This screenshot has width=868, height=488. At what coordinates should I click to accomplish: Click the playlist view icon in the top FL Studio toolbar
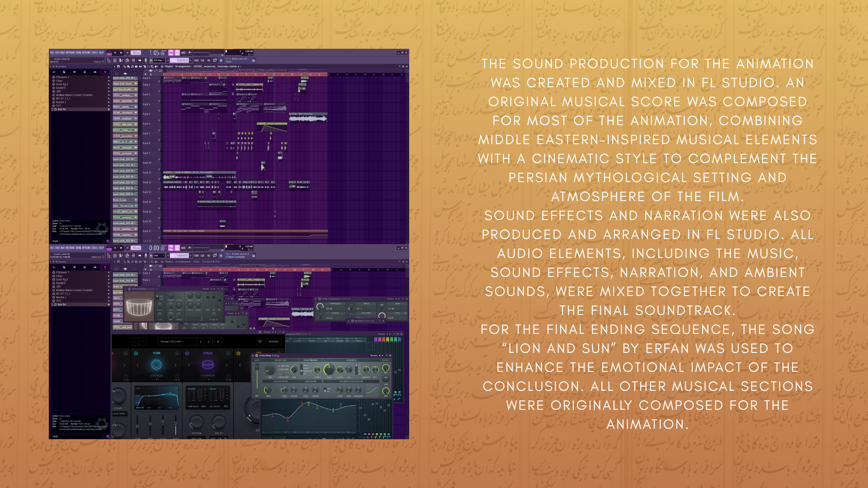coord(115,60)
